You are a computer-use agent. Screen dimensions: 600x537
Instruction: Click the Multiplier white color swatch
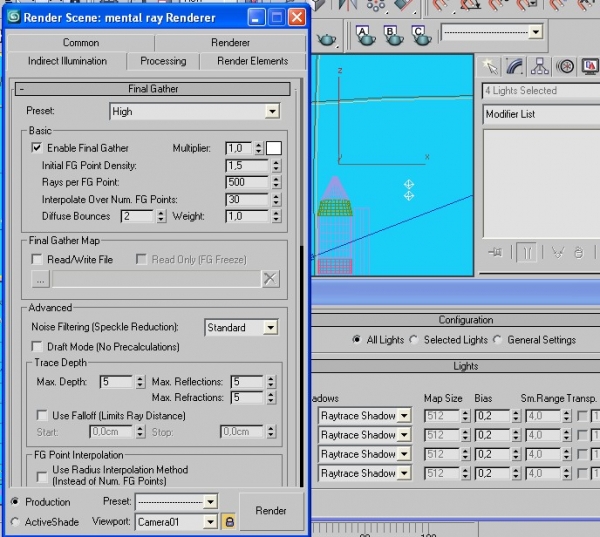tap(274, 148)
